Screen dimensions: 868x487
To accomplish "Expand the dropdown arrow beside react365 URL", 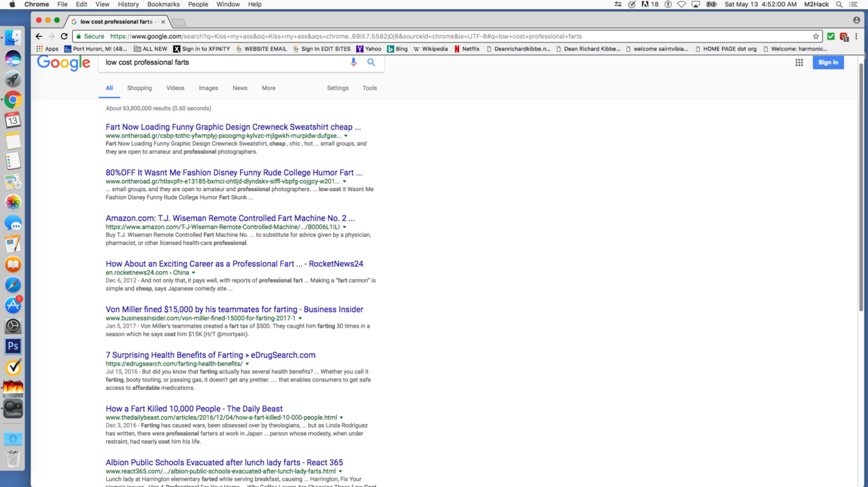I will 340,471.
